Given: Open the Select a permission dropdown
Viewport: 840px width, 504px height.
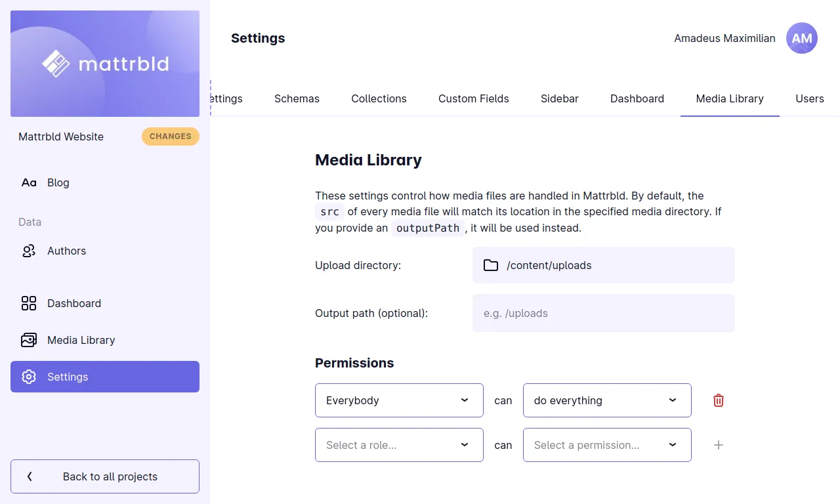Looking at the screenshot, I should pos(606,445).
